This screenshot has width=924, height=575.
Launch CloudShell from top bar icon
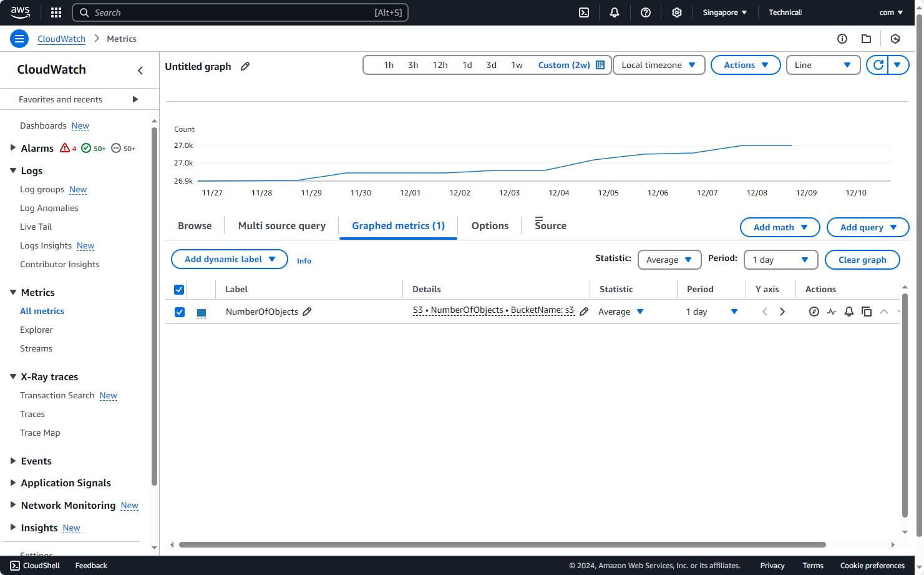(x=584, y=12)
